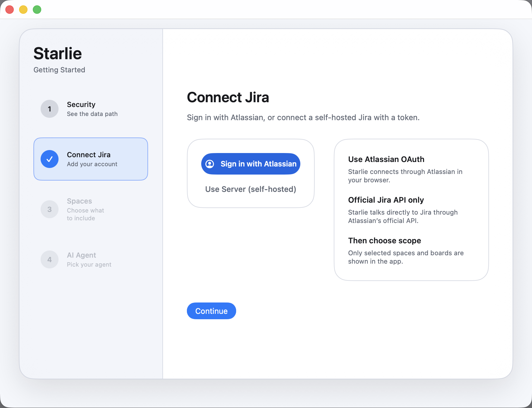Viewport: 532px width, 408px height.
Task: Close the window with red button
Action: (10, 10)
